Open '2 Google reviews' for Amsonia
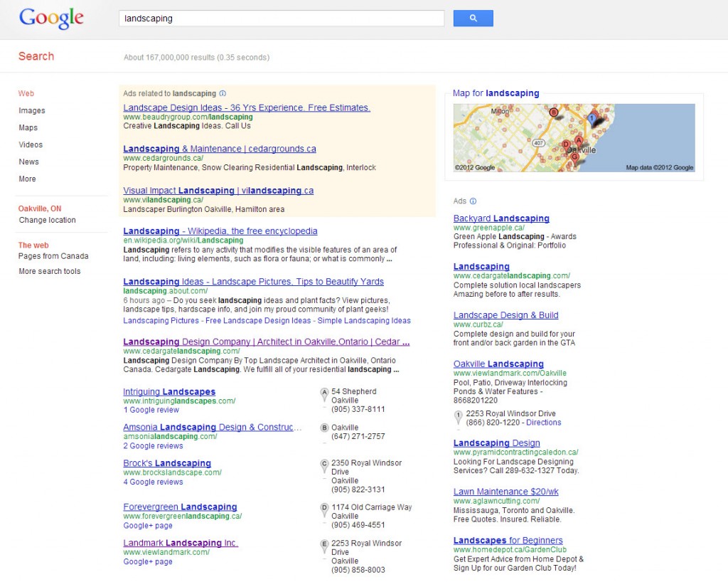This screenshot has height=582, width=728. click(x=153, y=446)
